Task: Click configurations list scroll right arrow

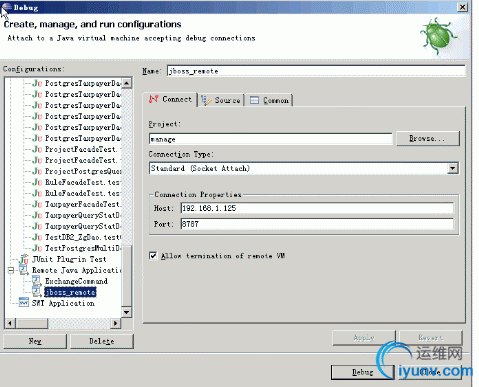Action: coord(115,323)
